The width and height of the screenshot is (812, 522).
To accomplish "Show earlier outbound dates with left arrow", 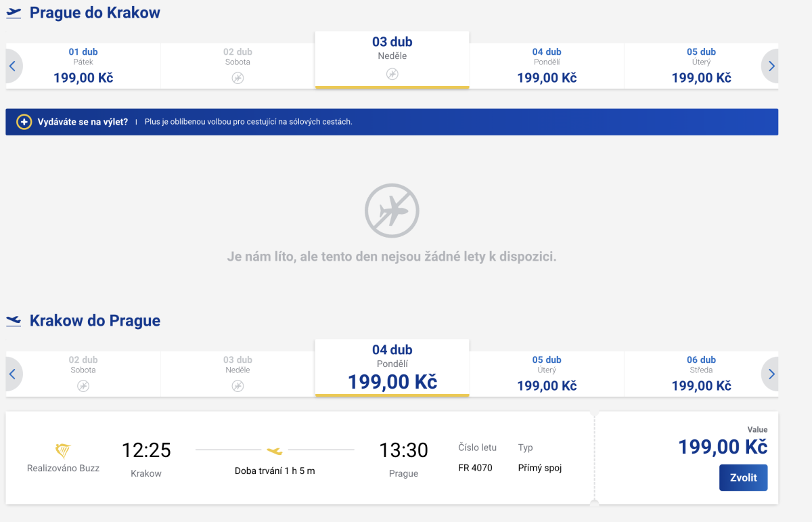I will point(13,66).
